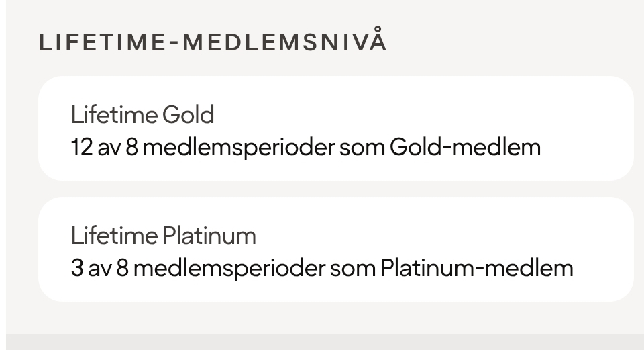The width and height of the screenshot is (644, 350).
Task: Click the '12 av 8 medlemsperioder' Gold text
Action: (201, 147)
